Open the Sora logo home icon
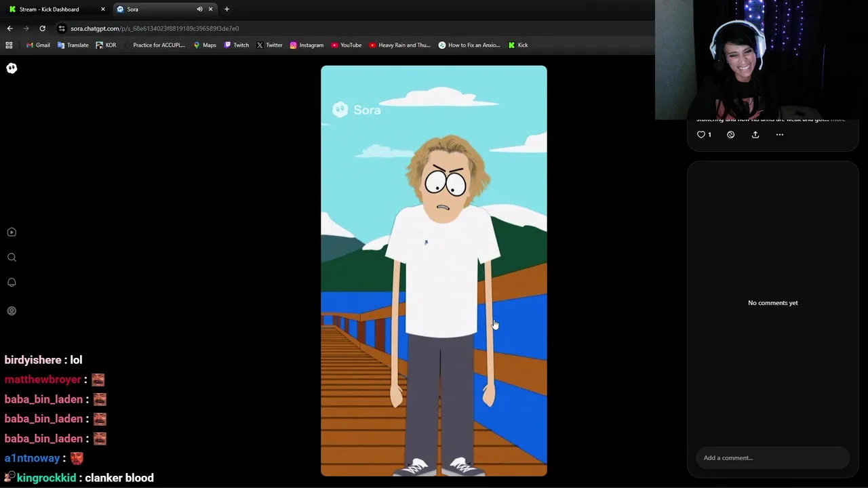Screen dimensions: 868x488 [12, 68]
